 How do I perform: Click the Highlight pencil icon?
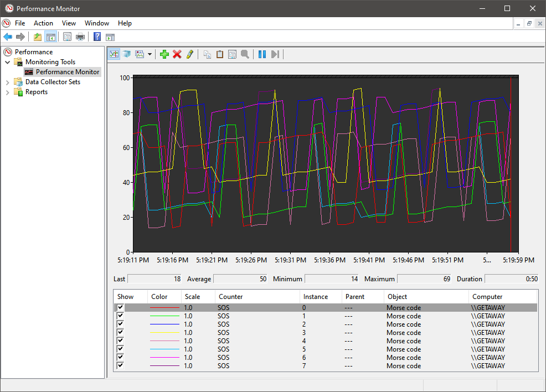click(190, 54)
